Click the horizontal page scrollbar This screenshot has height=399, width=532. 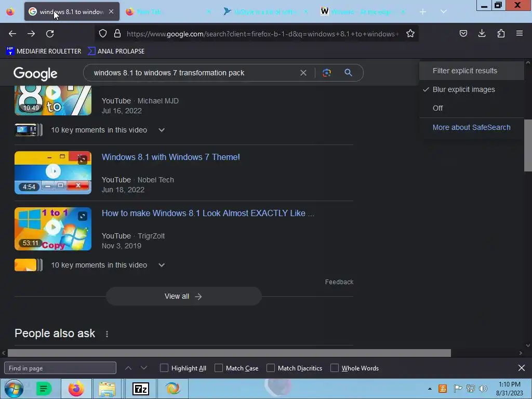point(229,353)
